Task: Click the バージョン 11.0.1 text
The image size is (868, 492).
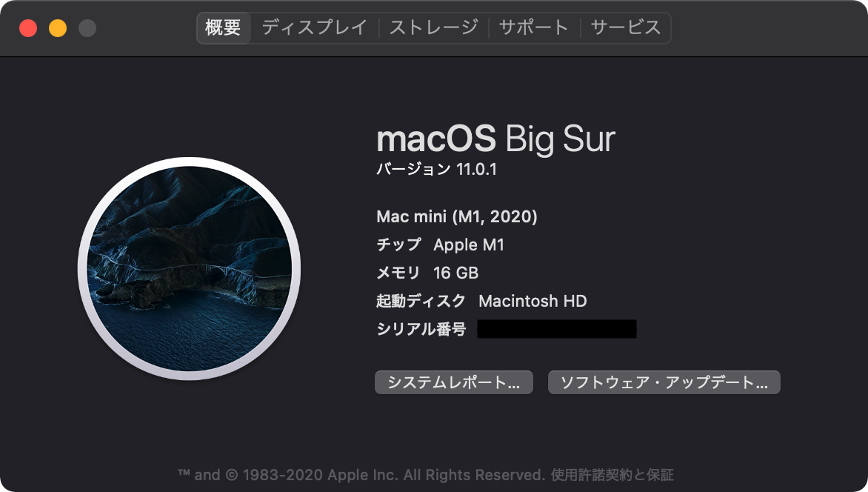Action: coord(436,169)
